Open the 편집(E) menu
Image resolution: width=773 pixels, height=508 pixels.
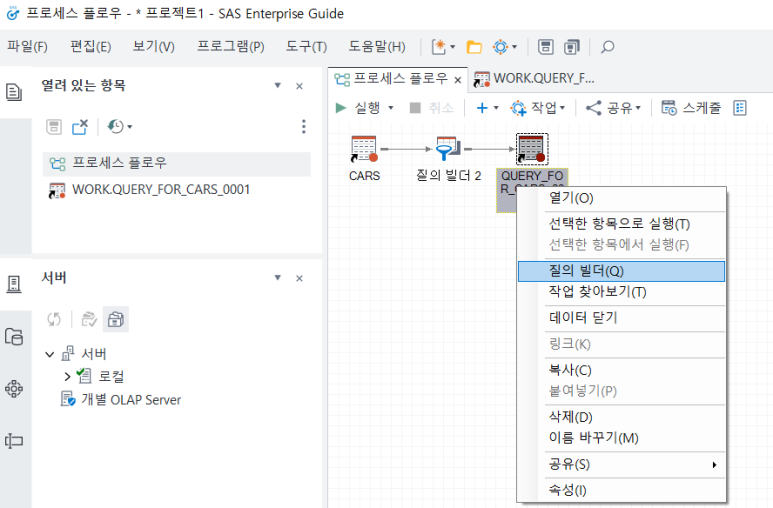(x=91, y=47)
